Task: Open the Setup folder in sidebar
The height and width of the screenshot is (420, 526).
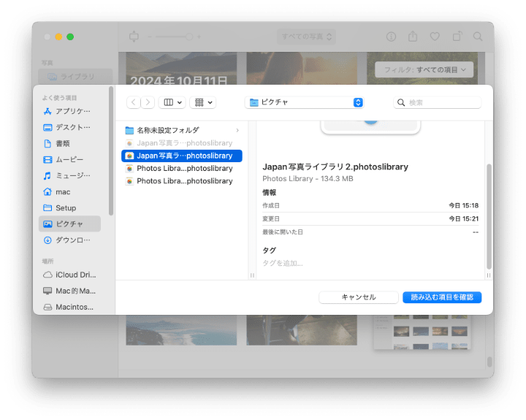Action: coord(65,207)
